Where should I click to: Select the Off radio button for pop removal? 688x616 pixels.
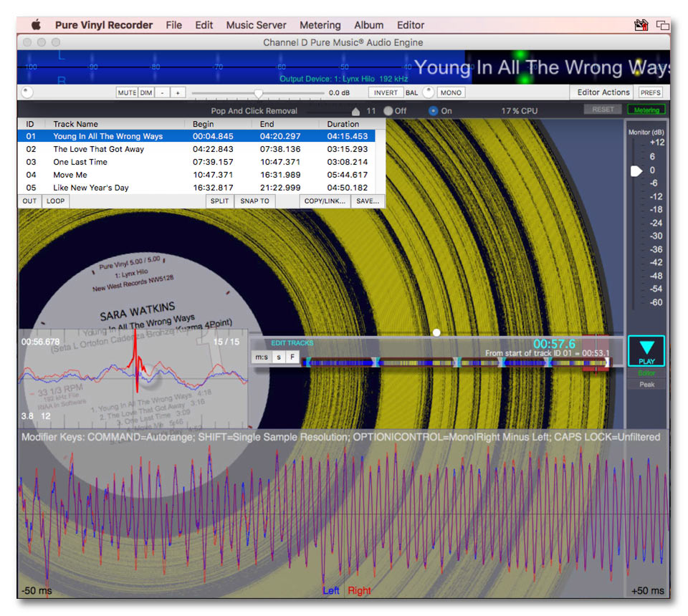(x=388, y=111)
